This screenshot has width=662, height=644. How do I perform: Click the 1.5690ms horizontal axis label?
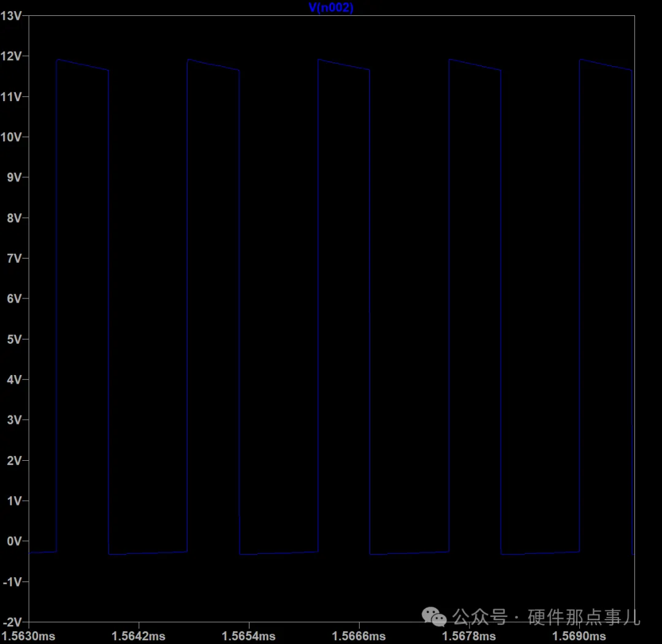click(x=579, y=636)
